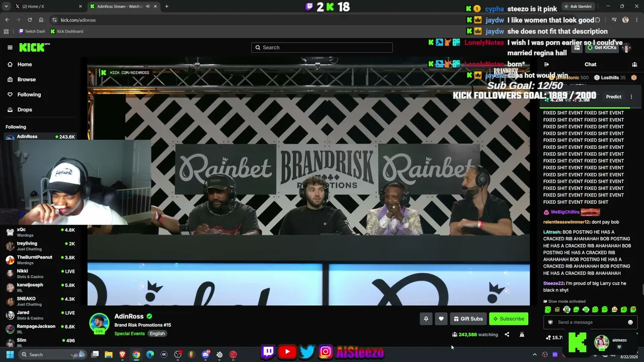Click the taskbar Search box
The image size is (644, 362).
coord(52,354)
